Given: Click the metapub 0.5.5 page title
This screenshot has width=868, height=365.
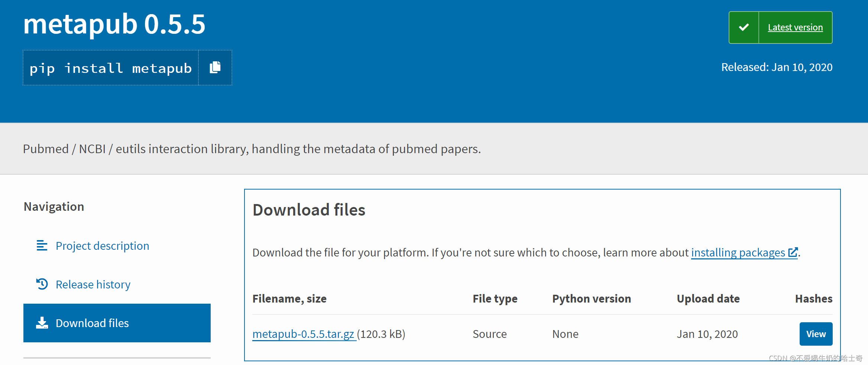Looking at the screenshot, I should coord(114,24).
